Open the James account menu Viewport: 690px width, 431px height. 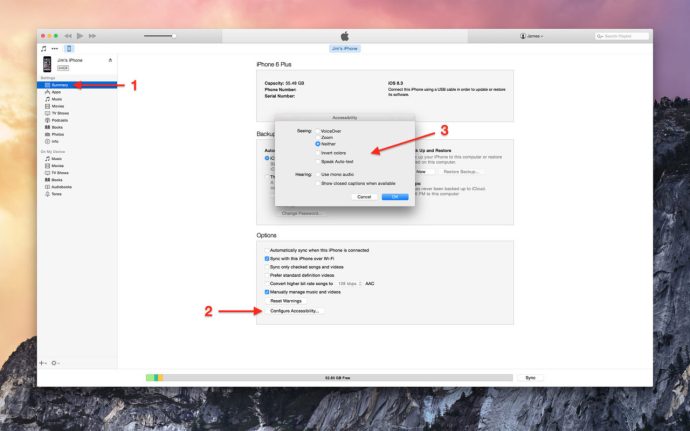point(531,36)
